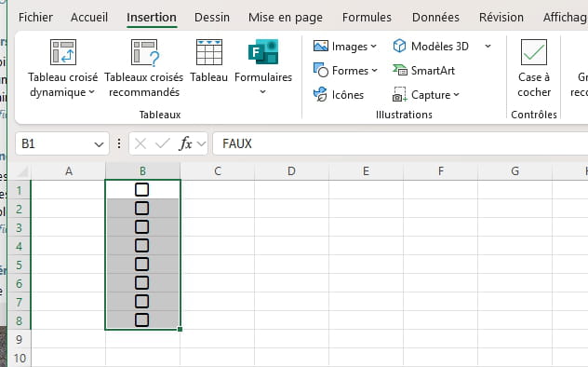Screen dimensions: 588x367
Task: Open the Fichier tab
Action: tap(35, 18)
